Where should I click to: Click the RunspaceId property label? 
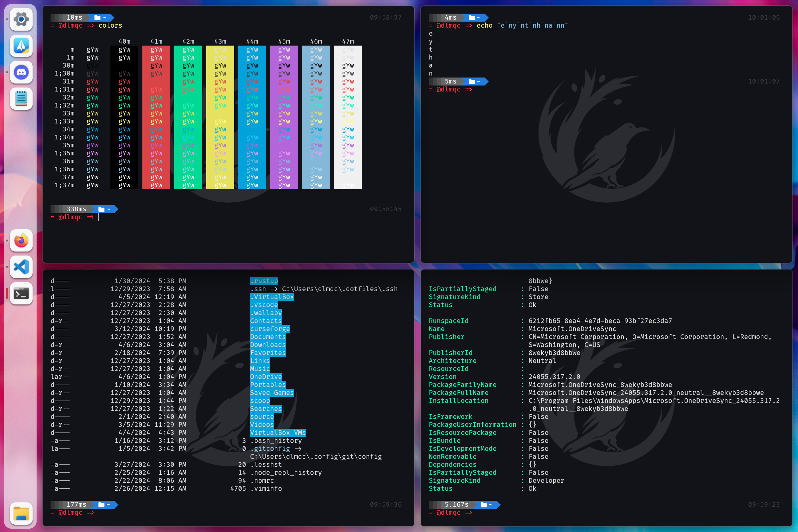pyautogui.click(x=448, y=321)
